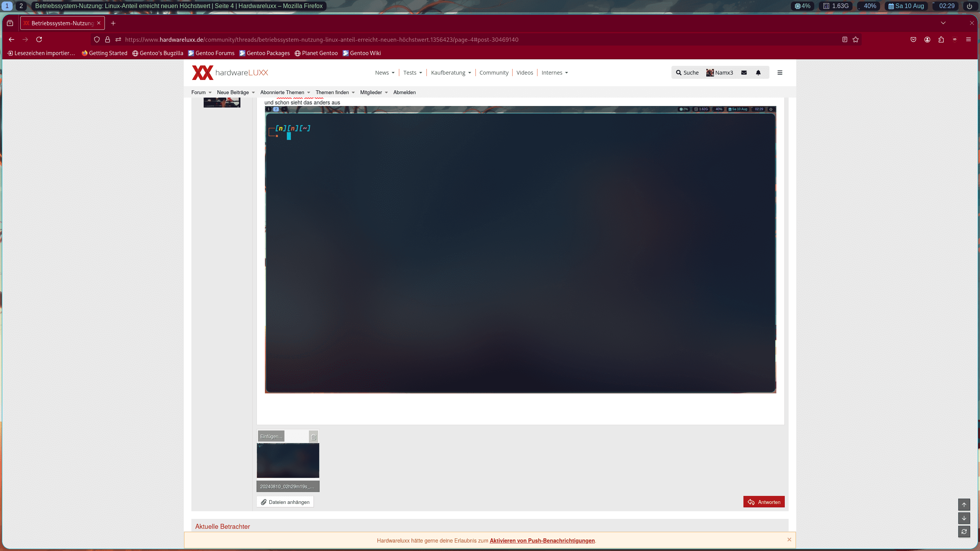Screen dimensions: 980x551
Task: Open the Planet Gentoo bookmark
Action: (316, 53)
